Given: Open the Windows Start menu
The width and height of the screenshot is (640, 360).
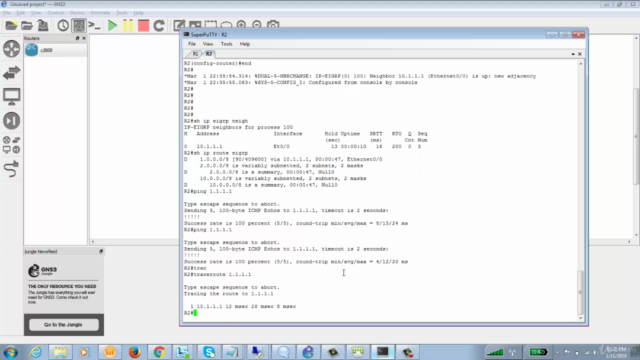Looking at the screenshot, I should click(x=11, y=352).
